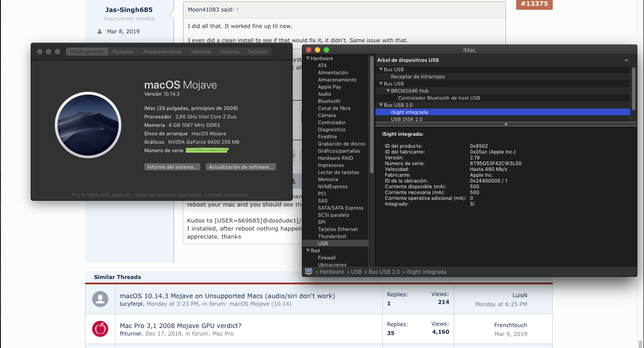
Task: Select Alimentación in the sidebar
Action: pyautogui.click(x=333, y=73)
